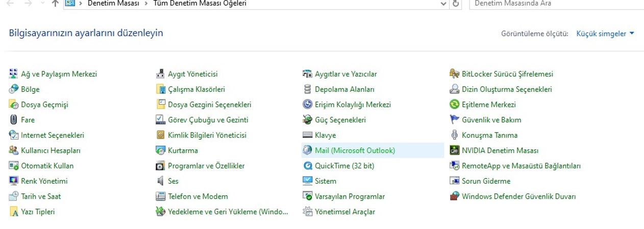Expand the address bar history dropdown arrow
The width and height of the screenshot is (644, 229).
tap(443, 4)
